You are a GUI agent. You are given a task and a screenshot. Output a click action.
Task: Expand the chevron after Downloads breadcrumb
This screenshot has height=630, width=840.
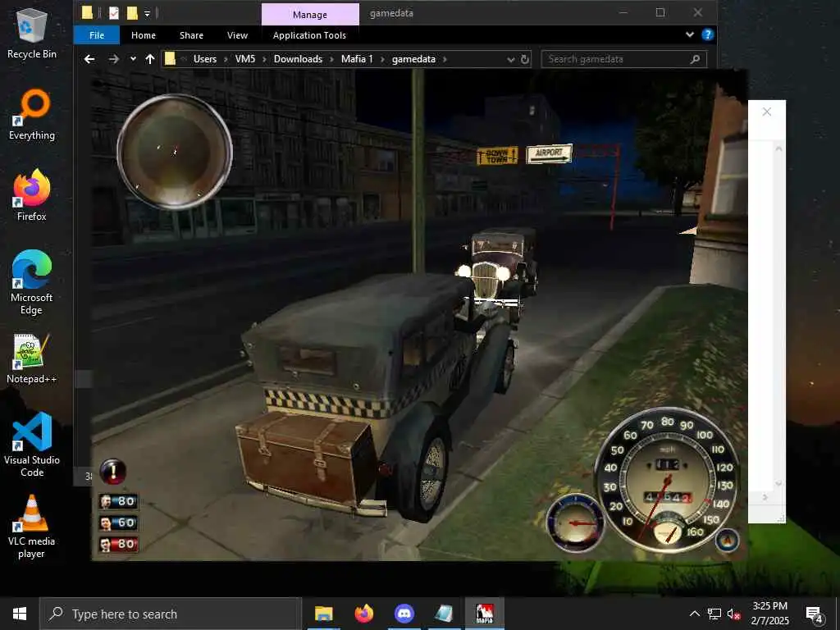331,59
